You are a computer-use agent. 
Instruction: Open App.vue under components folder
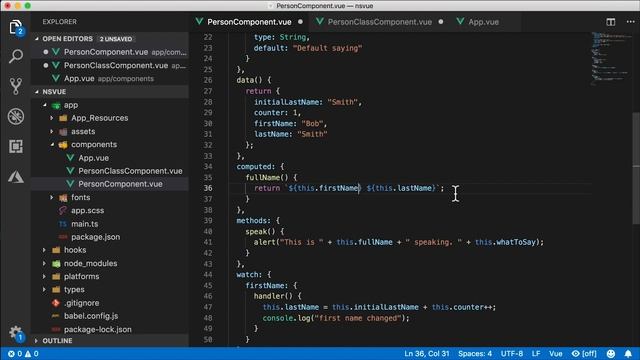(93, 158)
